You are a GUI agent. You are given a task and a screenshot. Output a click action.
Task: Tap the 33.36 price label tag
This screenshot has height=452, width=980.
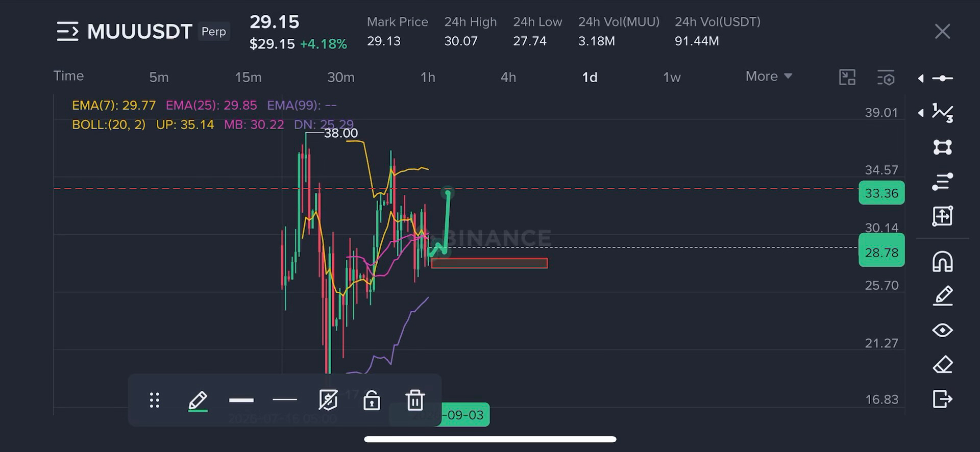click(x=881, y=193)
